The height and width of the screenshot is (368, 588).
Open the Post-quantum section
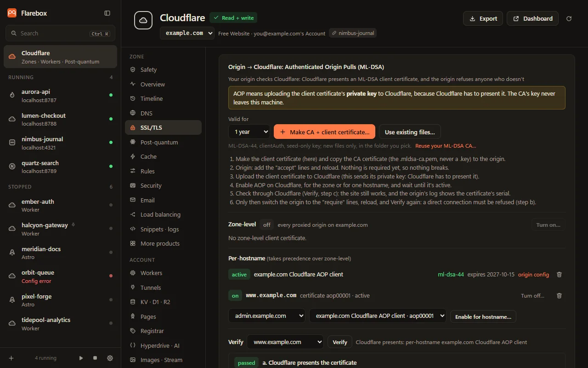point(163,142)
